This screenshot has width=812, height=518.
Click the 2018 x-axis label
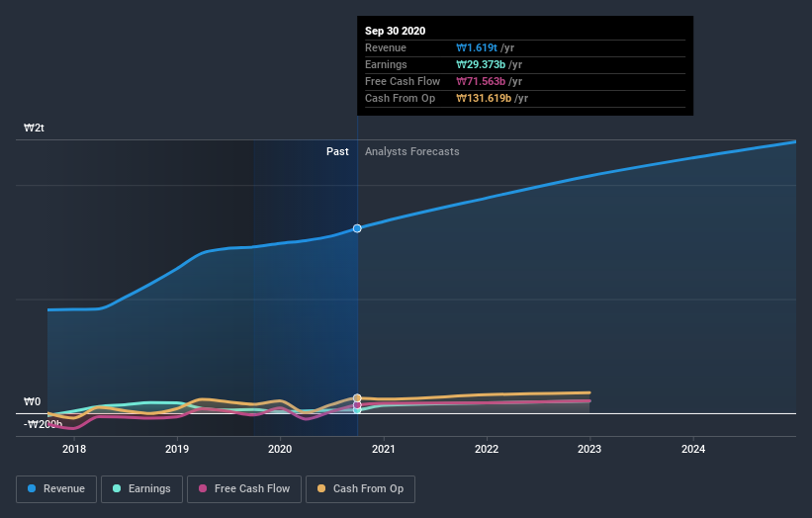74,449
